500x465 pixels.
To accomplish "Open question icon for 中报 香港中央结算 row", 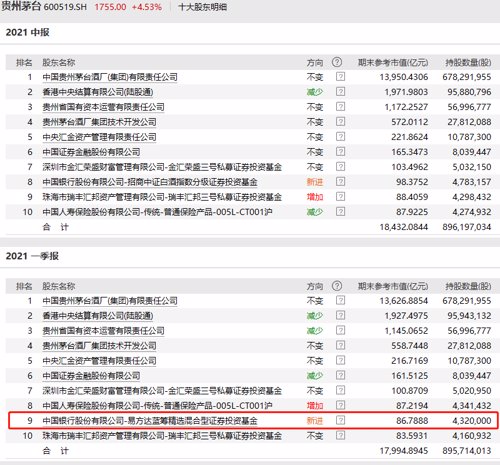I will click(340, 92).
